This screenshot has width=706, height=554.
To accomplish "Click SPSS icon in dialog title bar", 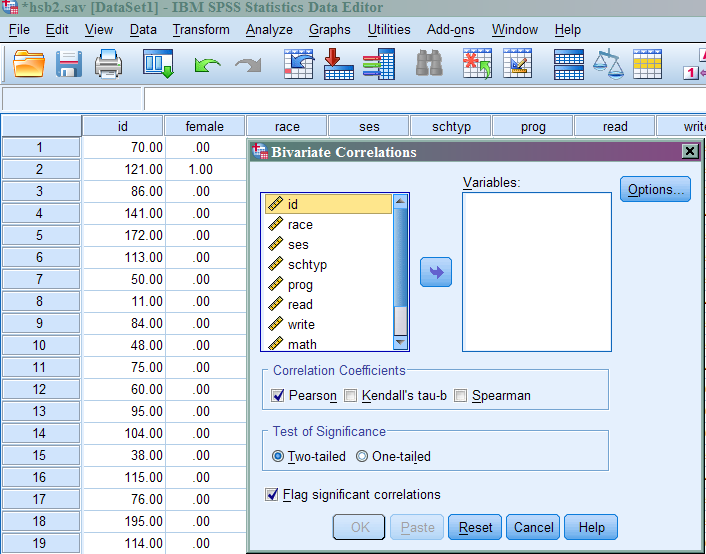I will 260,151.
